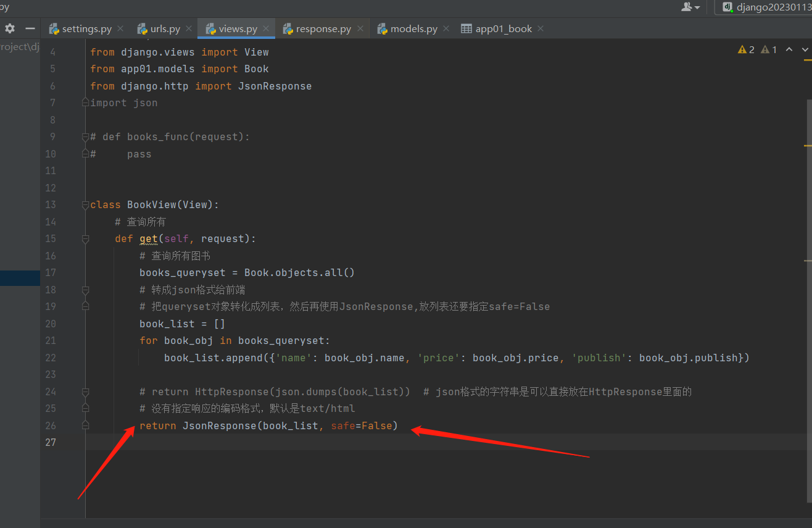Click line number 13 in the gutter
The image size is (812, 528).
50,204
